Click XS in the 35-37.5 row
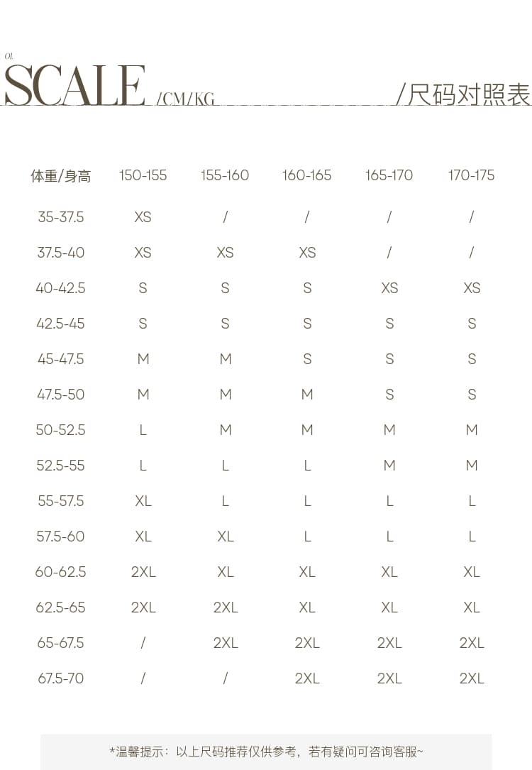Image resolution: width=532 pixels, height=770 pixels. pos(143,217)
